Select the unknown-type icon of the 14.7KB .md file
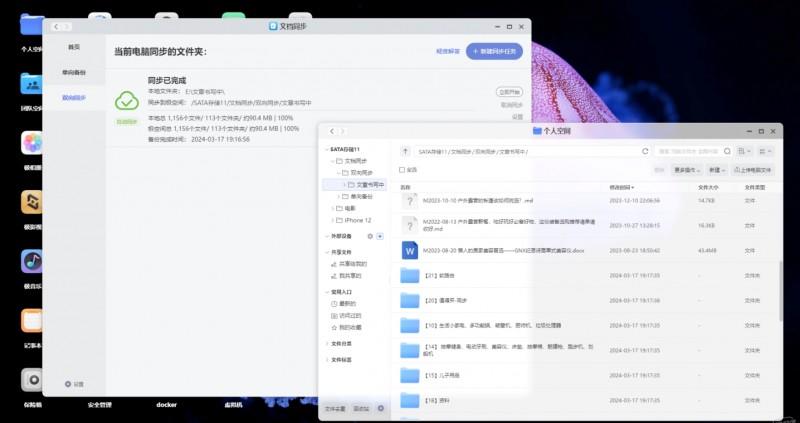Image resolution: width=800 pixels, height=423 pixels. point(410,201)
